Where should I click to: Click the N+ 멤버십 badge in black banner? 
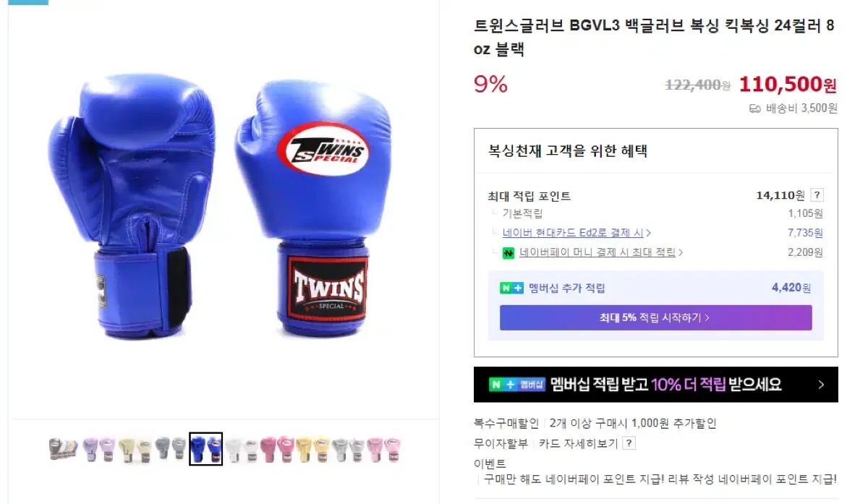coord(518,385)
